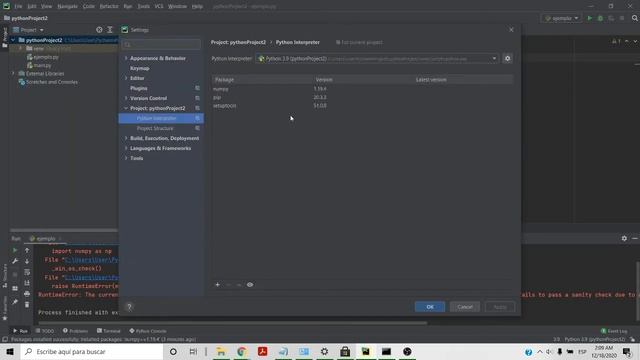Collapse Project: pythonProject2 settings group
The width and height of the screenshot is (640, 360).
(126, 108)
